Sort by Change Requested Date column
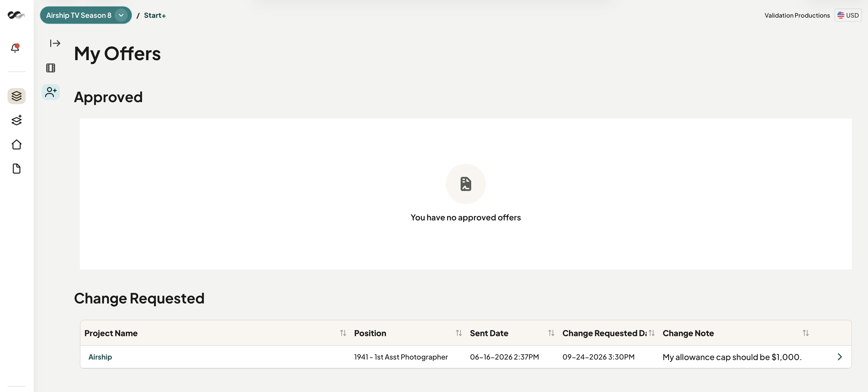Image resolution: width=868 pixels, height=392 pixels. (652, 333)
